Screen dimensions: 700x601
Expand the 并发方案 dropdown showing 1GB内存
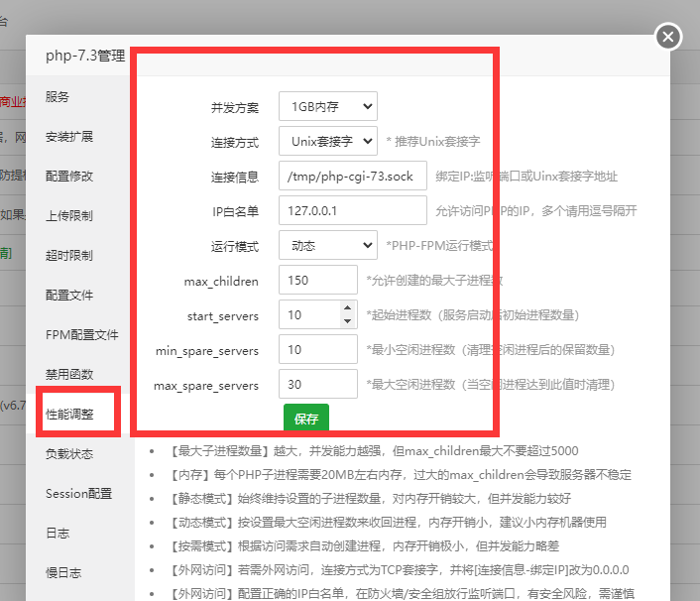pyautogui.click(x=328, y=106)
